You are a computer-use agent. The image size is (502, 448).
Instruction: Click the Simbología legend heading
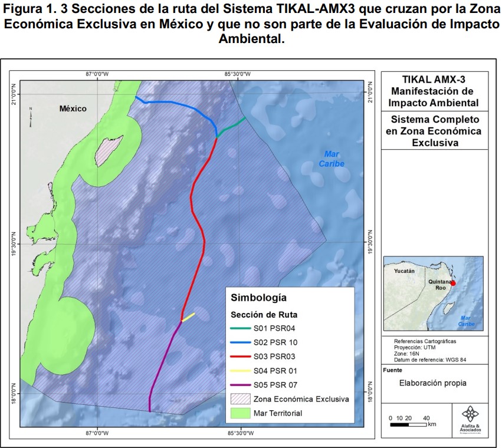[258, 298]
